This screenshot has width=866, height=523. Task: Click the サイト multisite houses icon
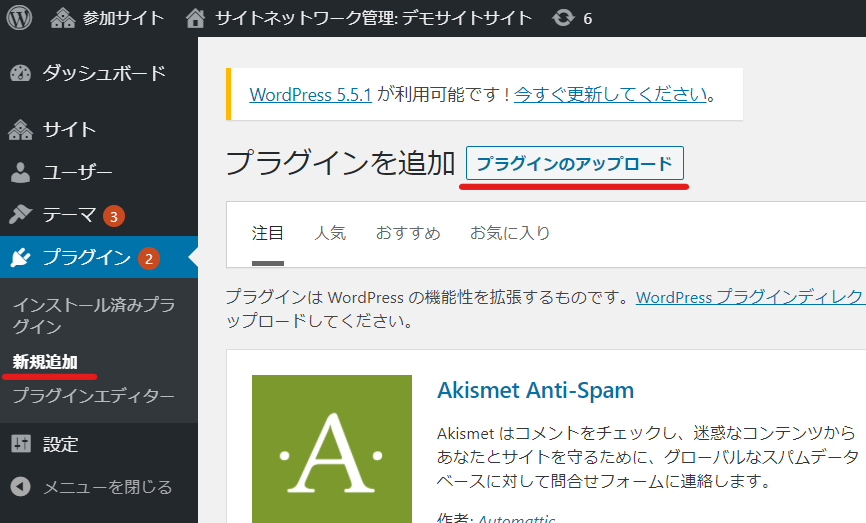tap(20, 130)
